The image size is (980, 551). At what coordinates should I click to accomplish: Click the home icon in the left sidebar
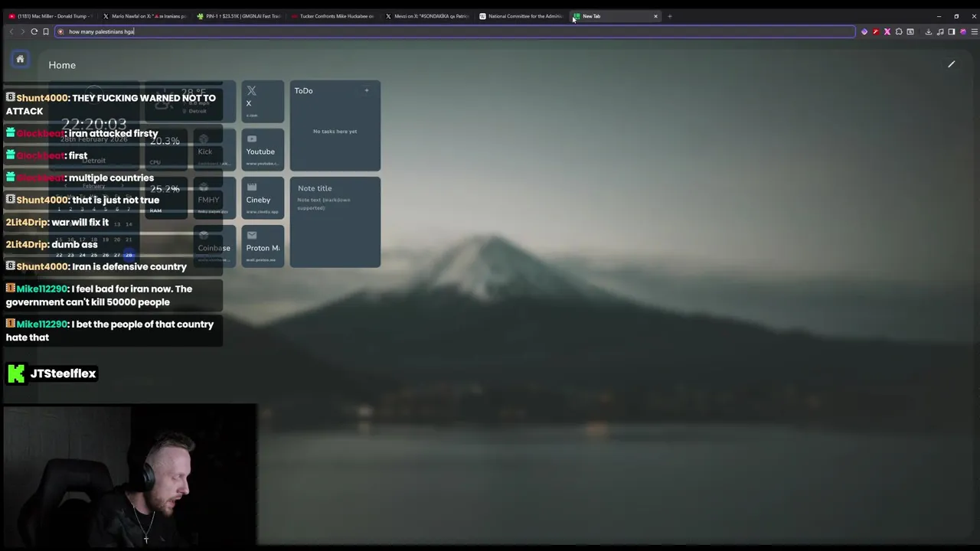coord(20,59)
